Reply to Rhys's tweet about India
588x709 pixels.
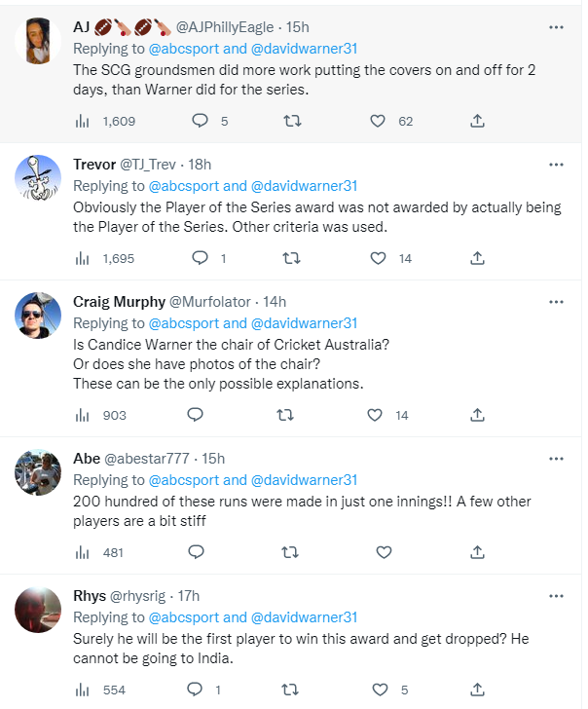[195, 690]
